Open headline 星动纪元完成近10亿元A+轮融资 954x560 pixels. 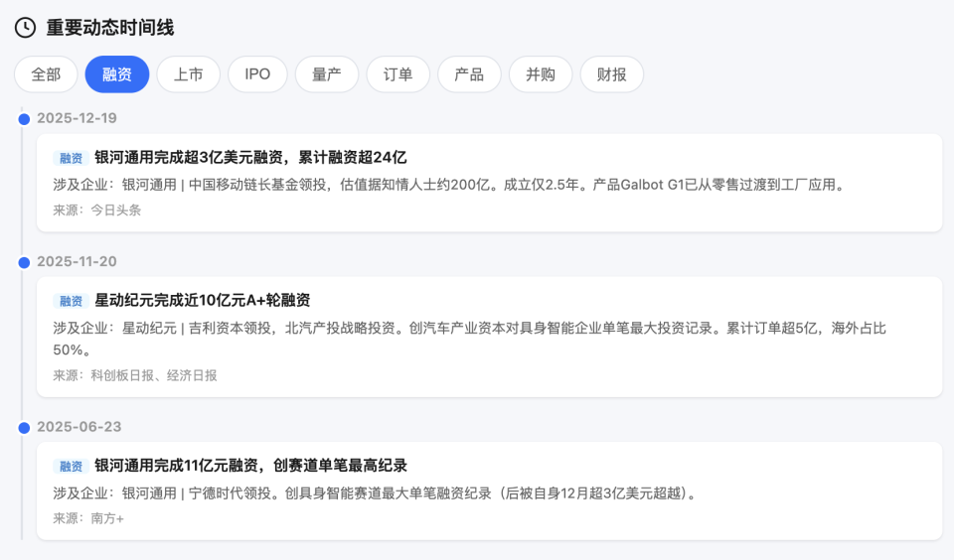pos(203,301)
